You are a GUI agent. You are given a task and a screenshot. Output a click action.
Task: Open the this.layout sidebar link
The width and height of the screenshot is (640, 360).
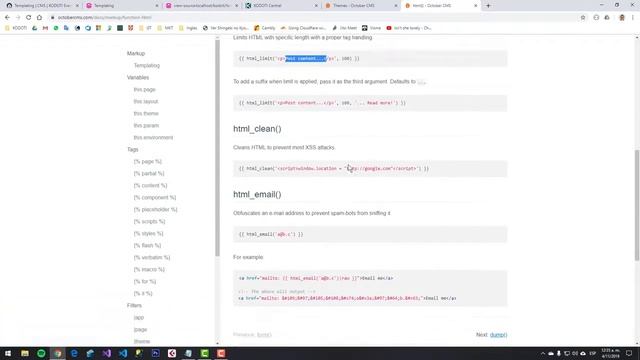[x=146, y=101]
